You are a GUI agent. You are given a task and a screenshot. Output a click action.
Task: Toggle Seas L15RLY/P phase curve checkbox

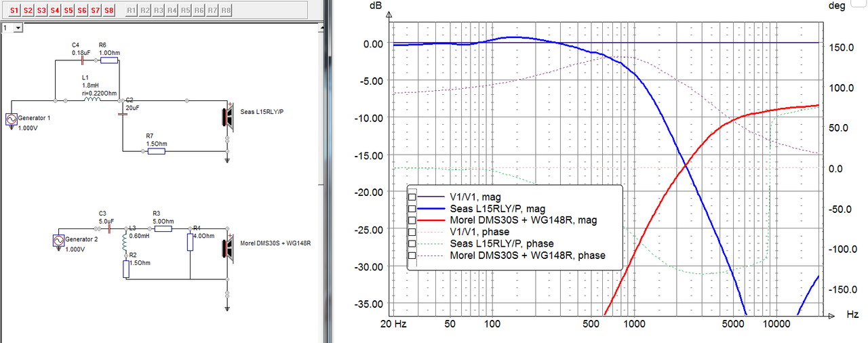pyautogui.click(x=412, y=243)
